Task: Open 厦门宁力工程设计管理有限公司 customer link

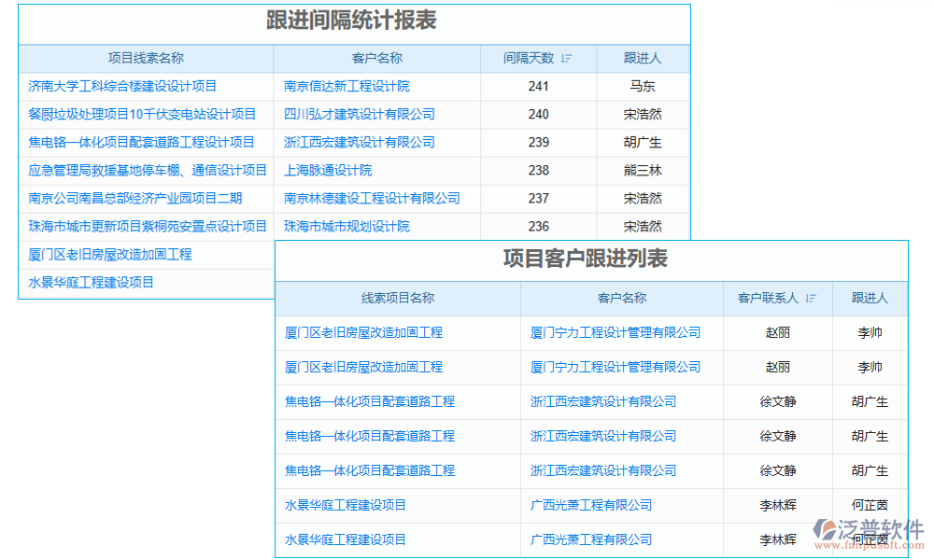Action: point(614,332)
